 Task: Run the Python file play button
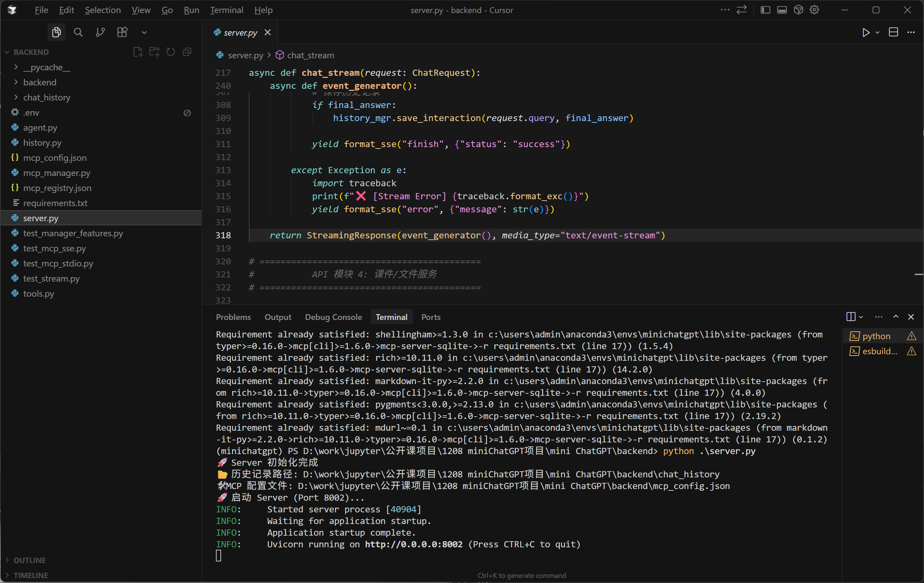coord(865,33)
